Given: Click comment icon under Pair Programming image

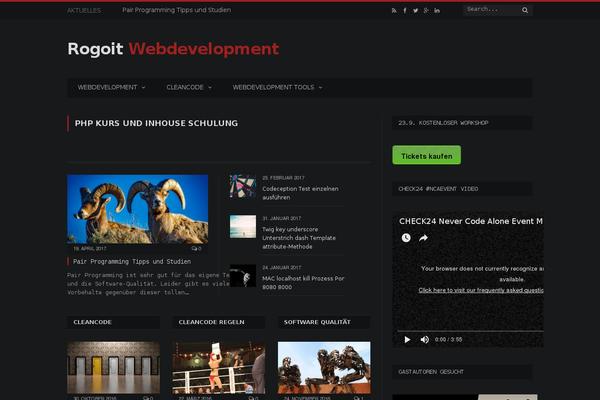Looking at the screenshot, I should click(x=196, y=248).
